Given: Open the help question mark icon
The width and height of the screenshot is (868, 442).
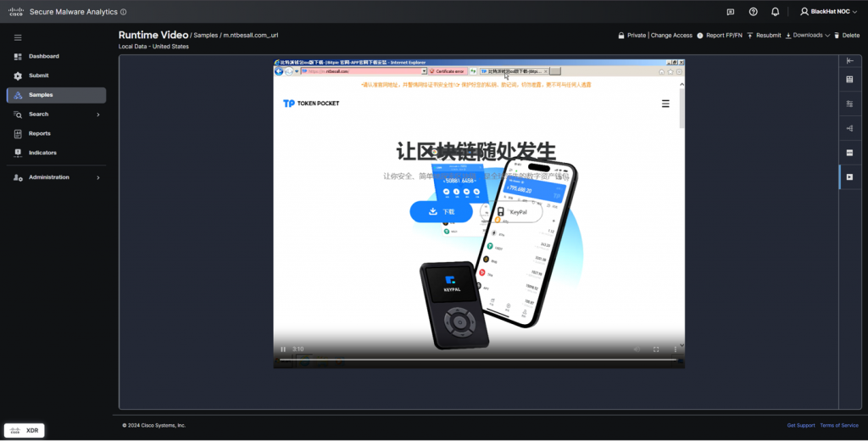Looking at the screenshot, I should pyautogui.click(x=754, y=12).
